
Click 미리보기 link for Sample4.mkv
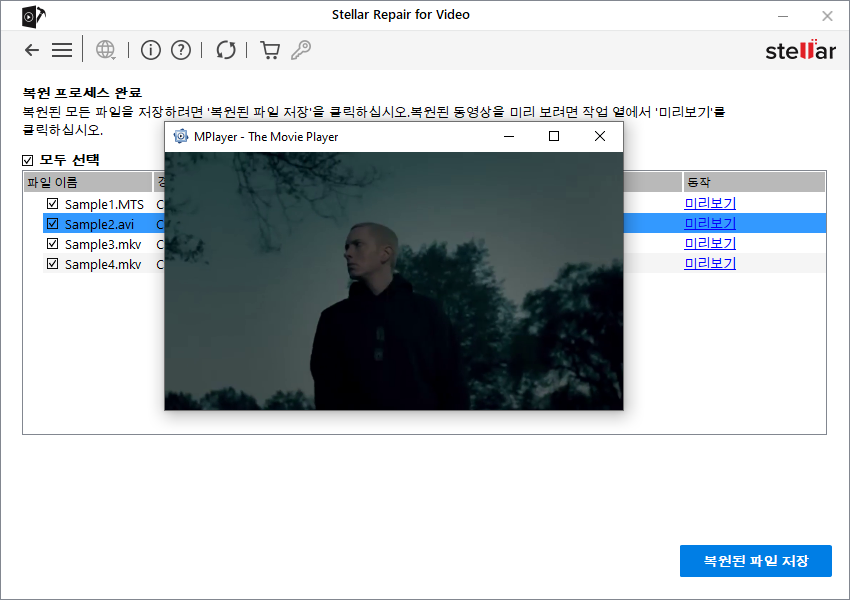click(x=710, y=263)
